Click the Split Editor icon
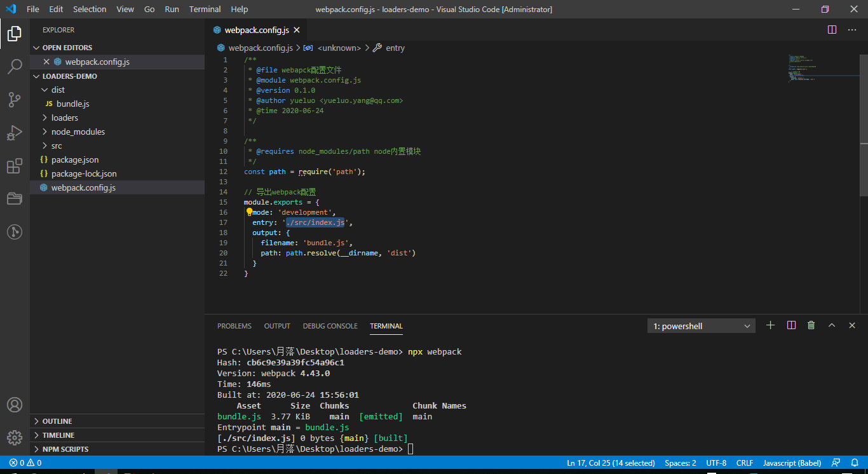Viewport: 868px width, 474px height. [x=832, y=30]
